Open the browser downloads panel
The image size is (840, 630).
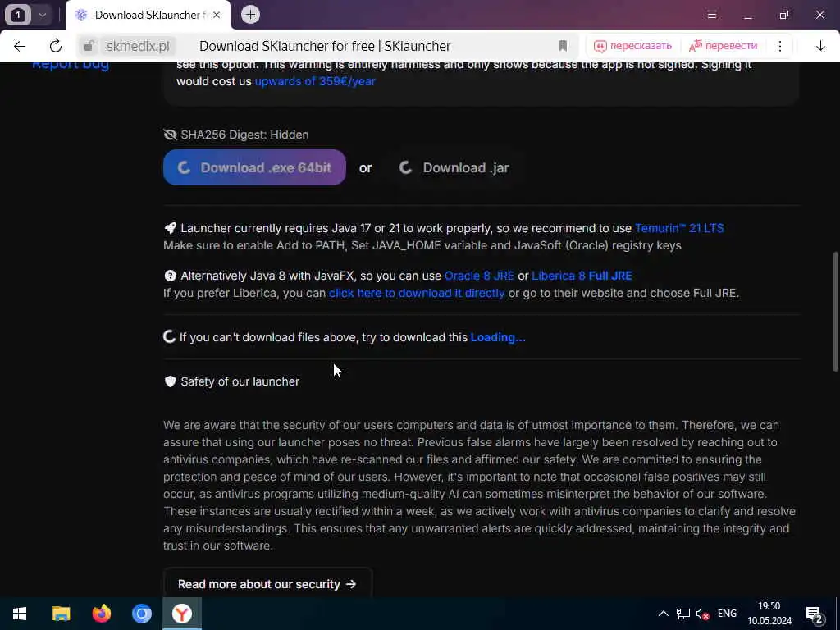pyautogui.click(x=820, y=47)
